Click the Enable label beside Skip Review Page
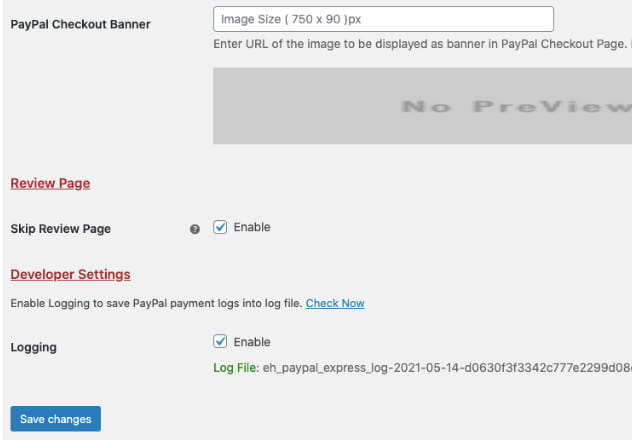The height and width of the screenshot is (448, 632). tap(252, 228)
